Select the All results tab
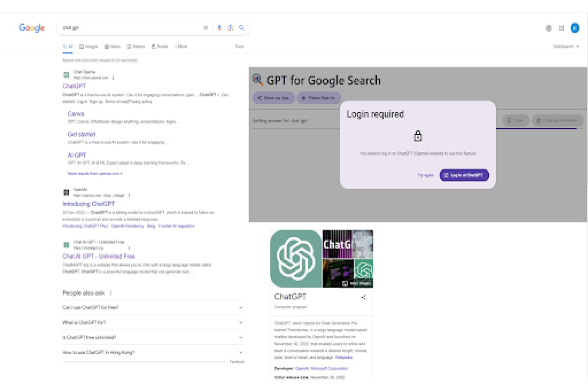The width and height of the screenshot is (588, 392). [x=68, y=47]
